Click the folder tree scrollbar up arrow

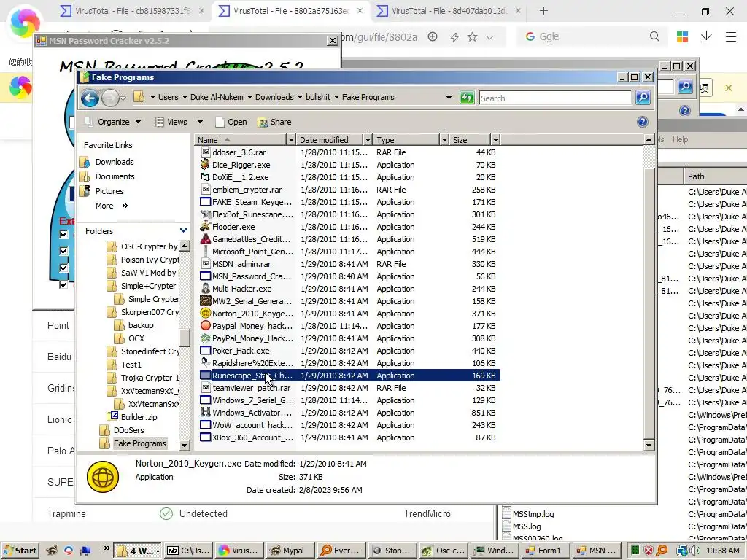click(x=185, y=246)
